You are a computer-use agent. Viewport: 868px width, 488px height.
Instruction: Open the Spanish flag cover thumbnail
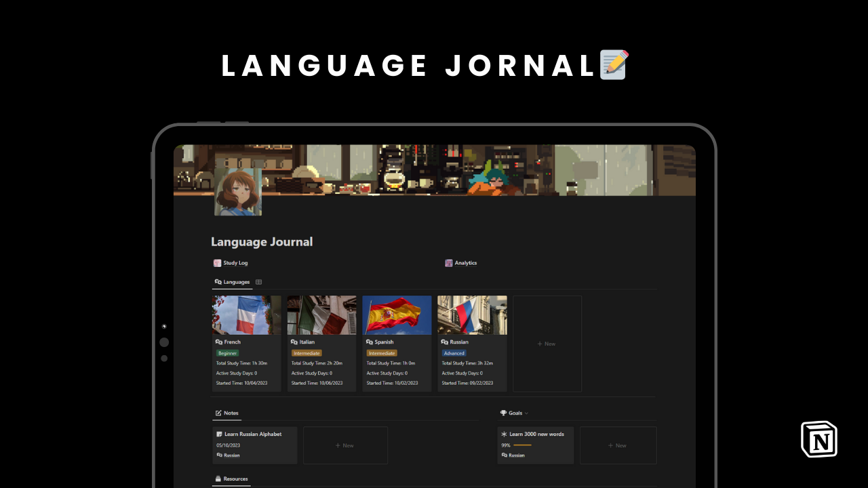point(397,315)
